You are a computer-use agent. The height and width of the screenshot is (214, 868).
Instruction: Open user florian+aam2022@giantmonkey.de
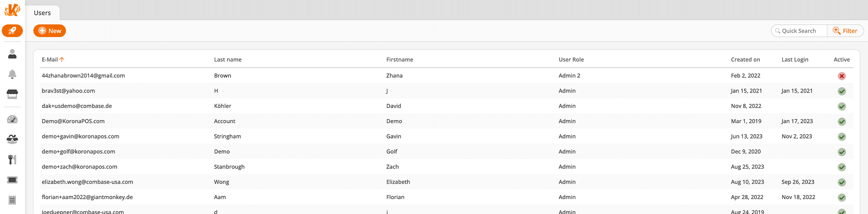[x=87, y=197]
